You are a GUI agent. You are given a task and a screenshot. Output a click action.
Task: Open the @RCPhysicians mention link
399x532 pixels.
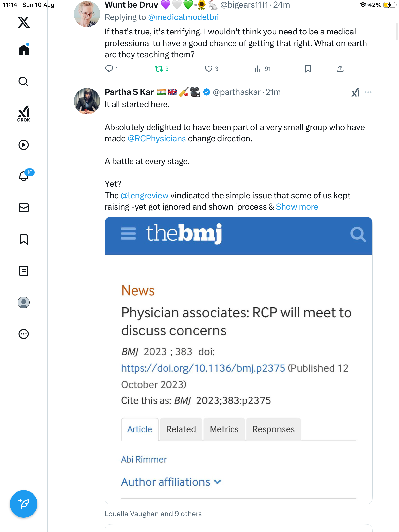(x=157, y=139)
